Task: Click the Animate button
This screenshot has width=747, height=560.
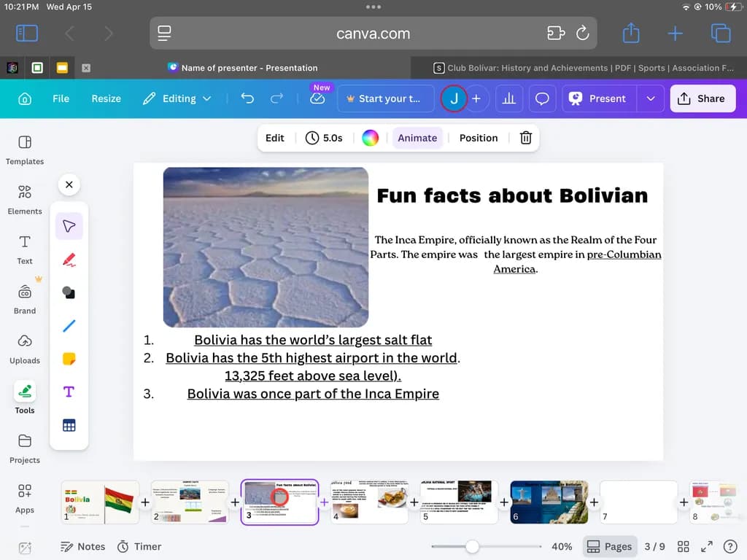Action: pos(417,138)
